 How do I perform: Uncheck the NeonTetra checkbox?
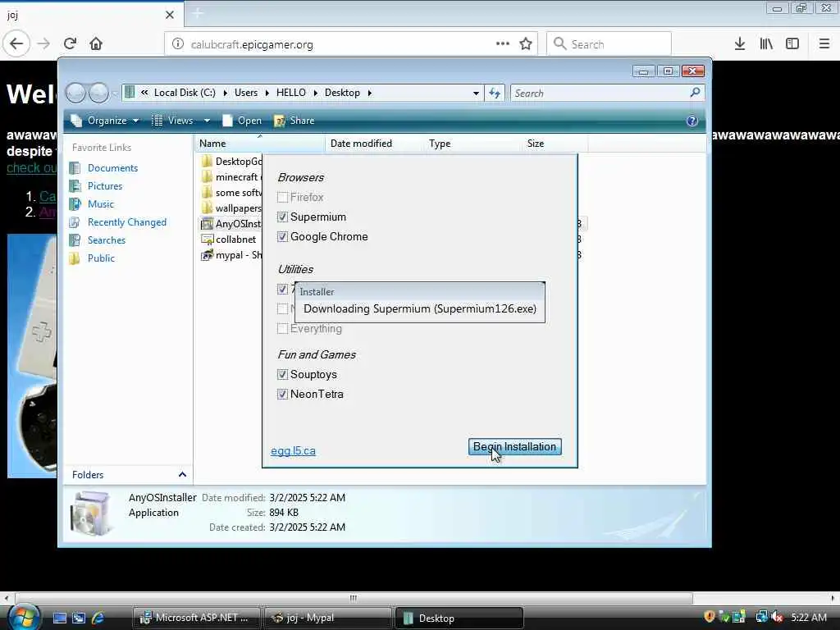[x=282, y=395]
